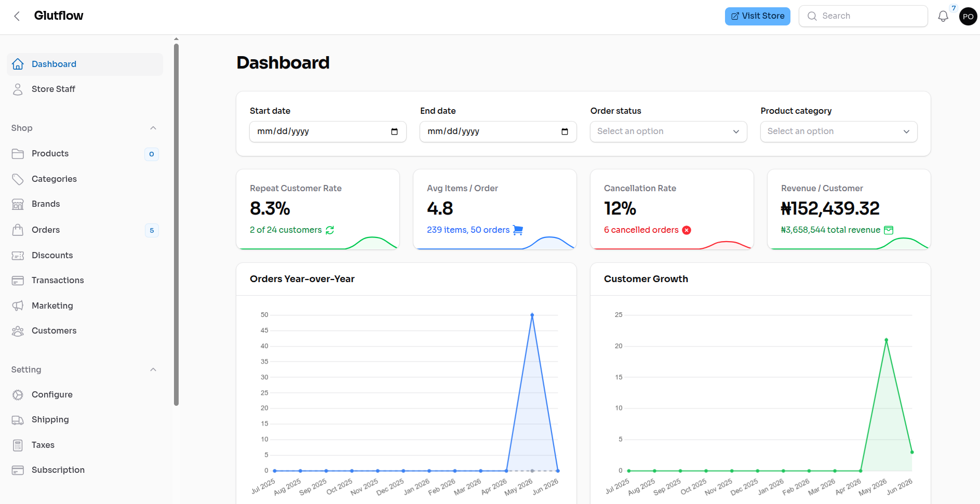The image size is (980, 504).
Task: Click the Transactions card icon
Action: (x=18, y=281)
